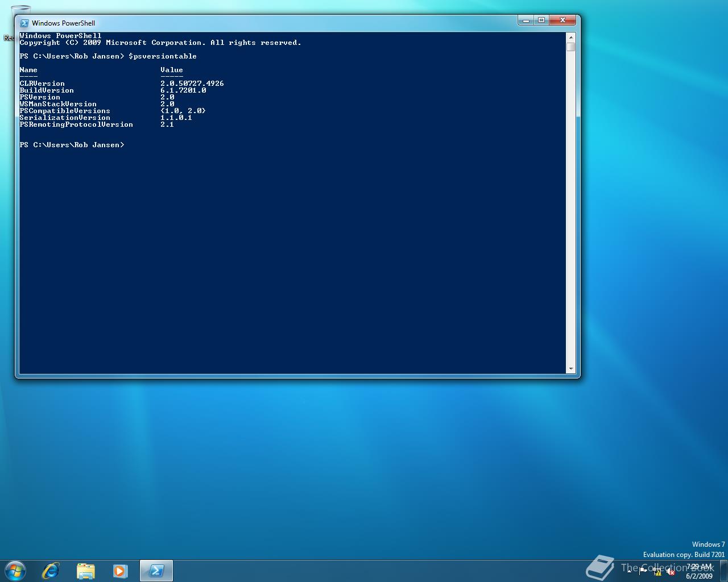Viewport: 728px width, 582px height.
Task: Open the muted volume speaker icon
Action: tap(671, 572)
